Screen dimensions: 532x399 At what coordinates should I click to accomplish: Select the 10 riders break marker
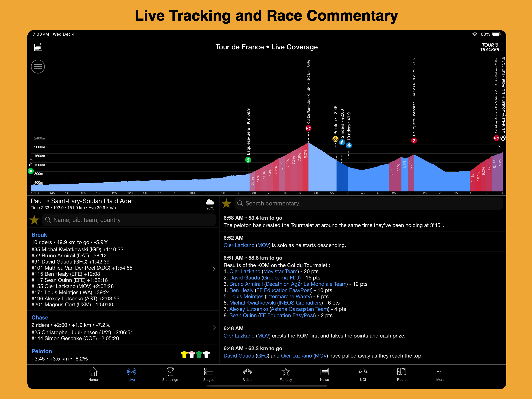click(x=349, y=145)
